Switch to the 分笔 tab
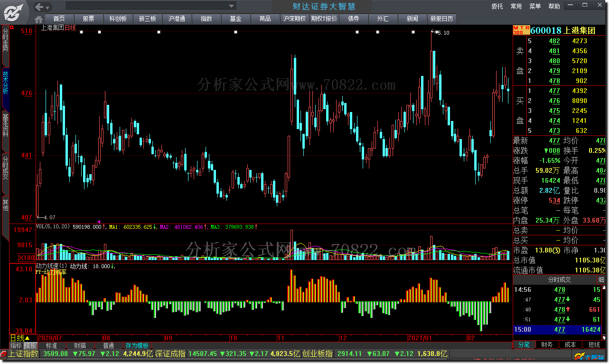 pos(524,345)
